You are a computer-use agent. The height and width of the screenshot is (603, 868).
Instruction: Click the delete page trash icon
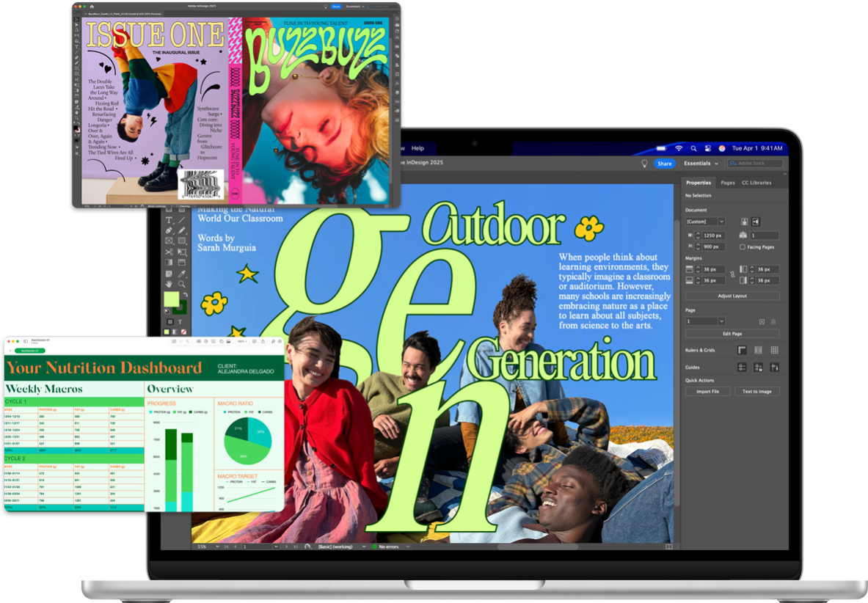[773, 321]
